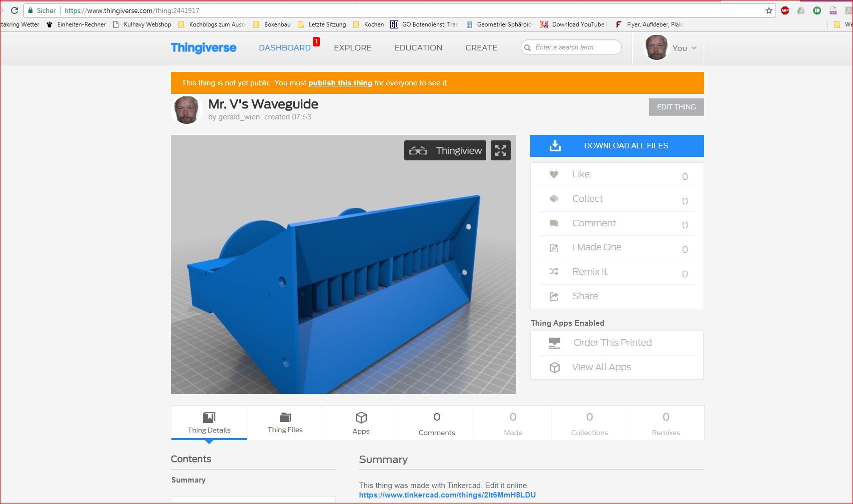Click the Mr. V's Waveguide title

click(263, 104)
